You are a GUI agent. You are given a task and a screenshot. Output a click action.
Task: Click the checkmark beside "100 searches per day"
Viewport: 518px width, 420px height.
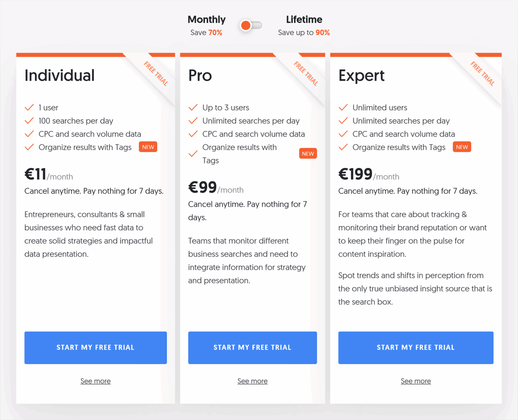[29, 121]
